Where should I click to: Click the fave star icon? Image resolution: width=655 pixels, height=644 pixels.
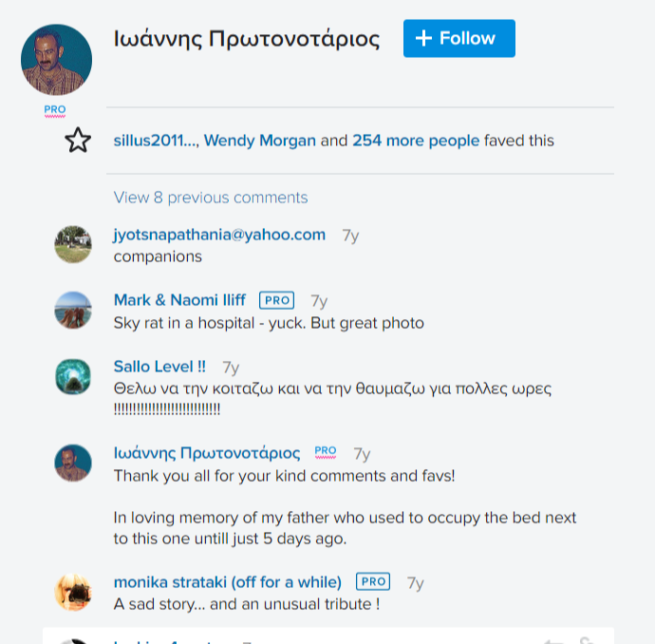(x=78, y=140)
